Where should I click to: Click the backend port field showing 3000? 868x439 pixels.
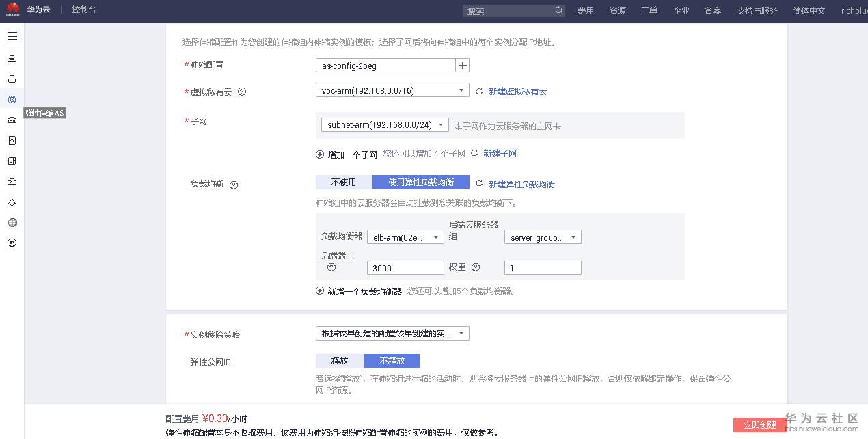pyautogui.click(x=405, y=268)
